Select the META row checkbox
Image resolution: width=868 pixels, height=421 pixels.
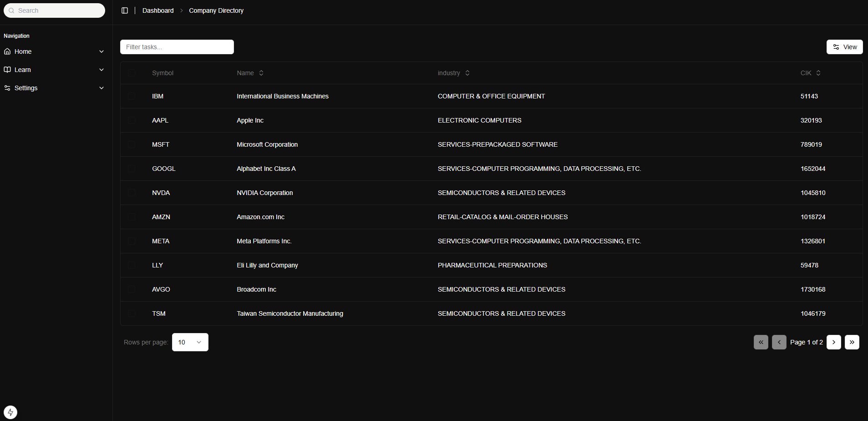click(x=132, y=241)
